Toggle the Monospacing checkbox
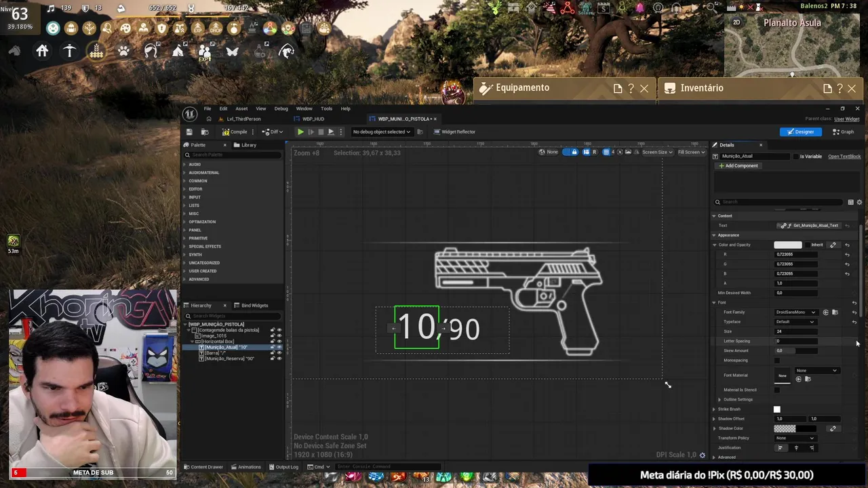Screen dimensions: 868x488 (777, 361)
